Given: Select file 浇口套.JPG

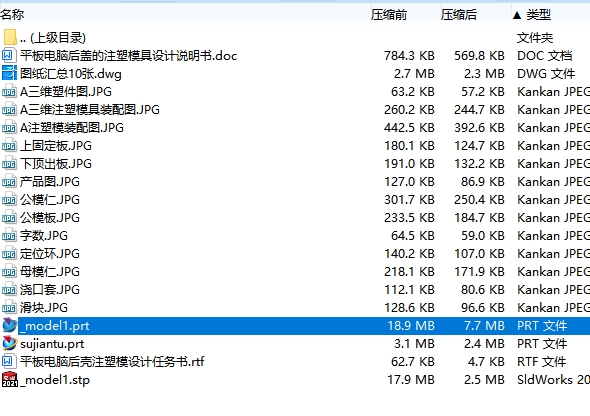Looking at the screenshot, I should 50,290.
